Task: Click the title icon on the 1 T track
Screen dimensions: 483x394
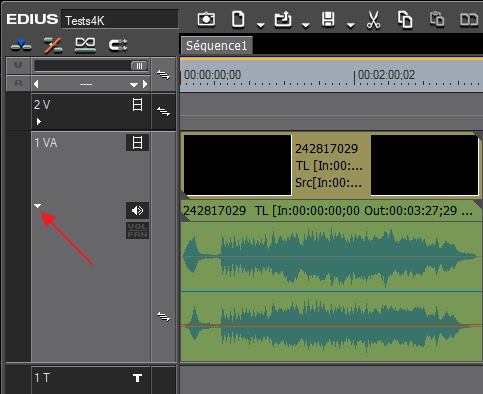Action: [x=137, y=378]
